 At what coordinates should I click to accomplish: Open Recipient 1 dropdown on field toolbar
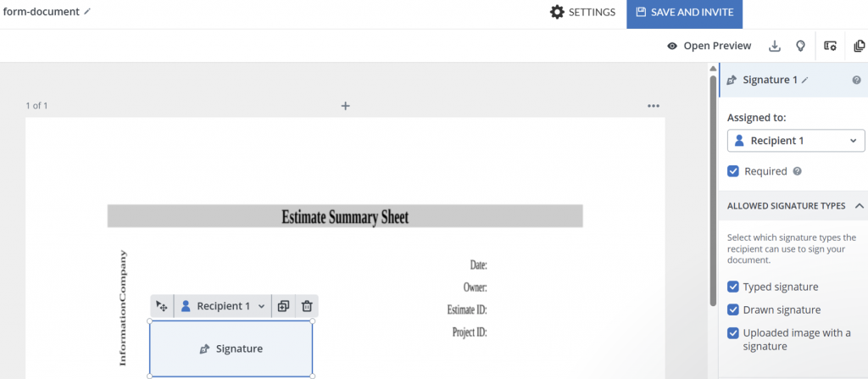[223, 306]
